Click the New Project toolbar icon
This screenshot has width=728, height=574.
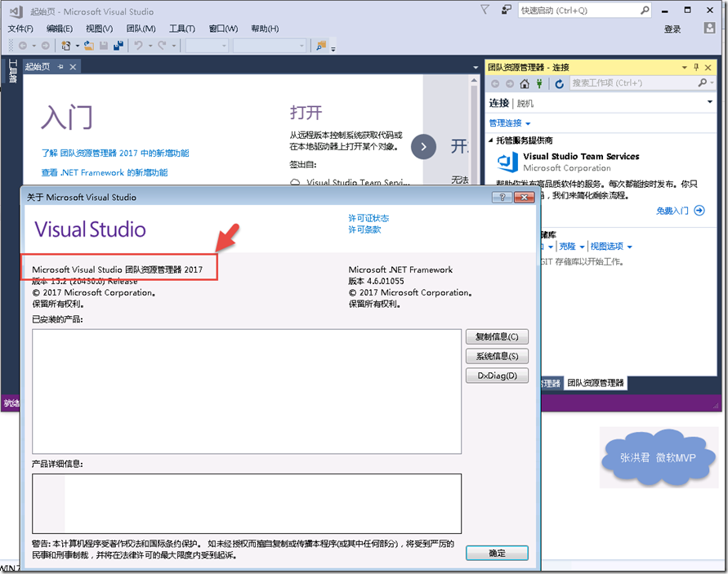click(x=66, y=46)
